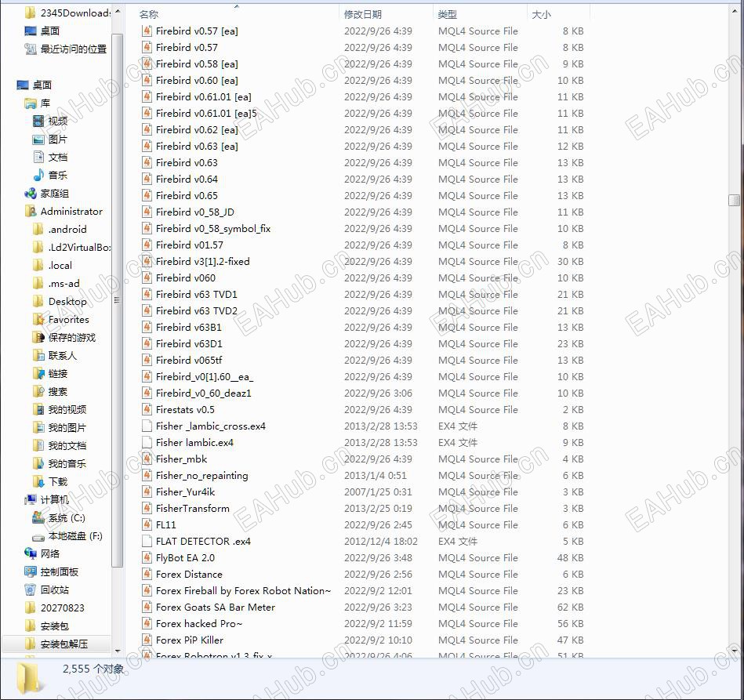744x700 pixels.
Task: Select file Firebird v63D1
Action: tap(189, 343)
